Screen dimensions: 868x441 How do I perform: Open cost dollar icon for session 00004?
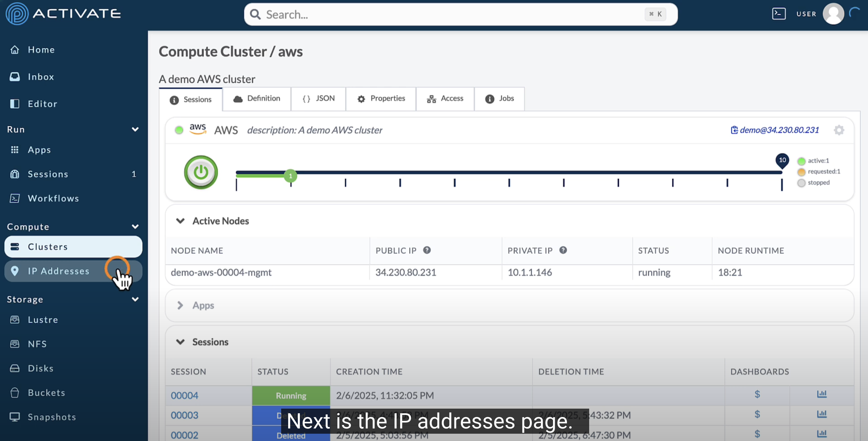[x=757, y=394]
